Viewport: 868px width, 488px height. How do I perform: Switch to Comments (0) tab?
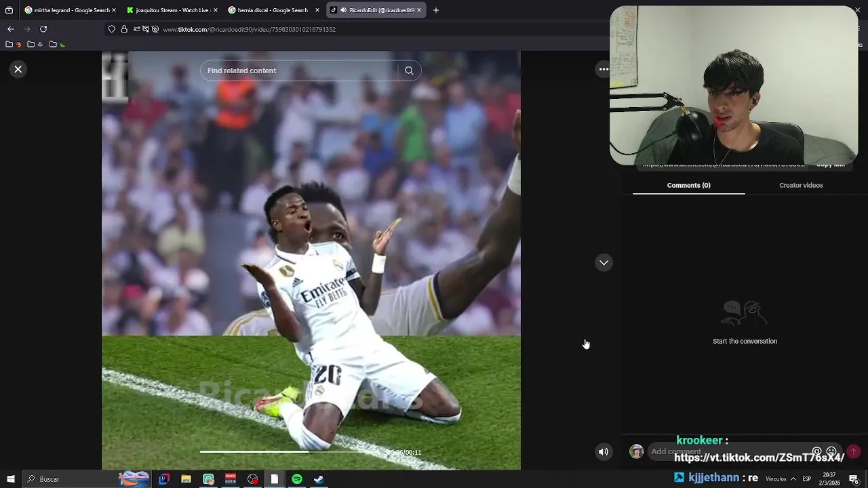point(688,185)
